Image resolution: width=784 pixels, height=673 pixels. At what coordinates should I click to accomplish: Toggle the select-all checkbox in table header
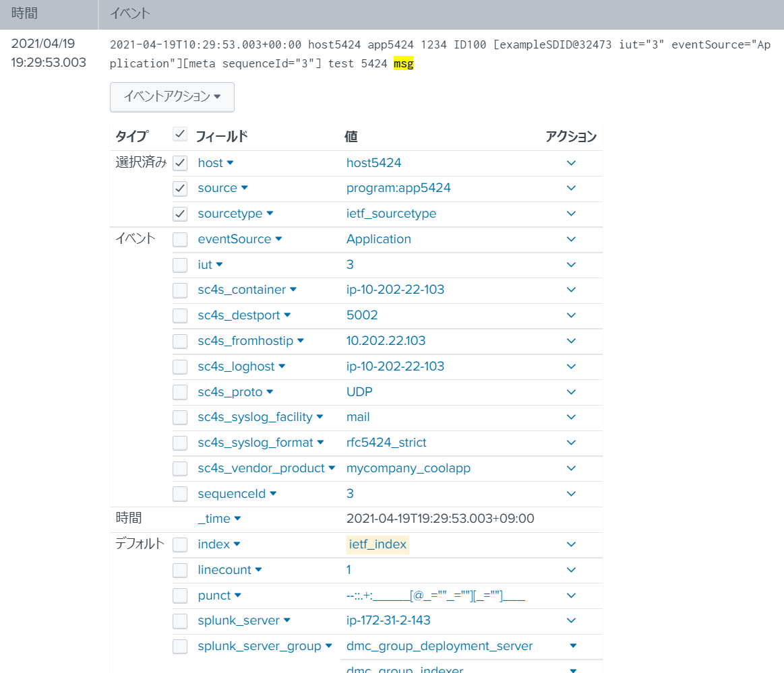point(179,133)
